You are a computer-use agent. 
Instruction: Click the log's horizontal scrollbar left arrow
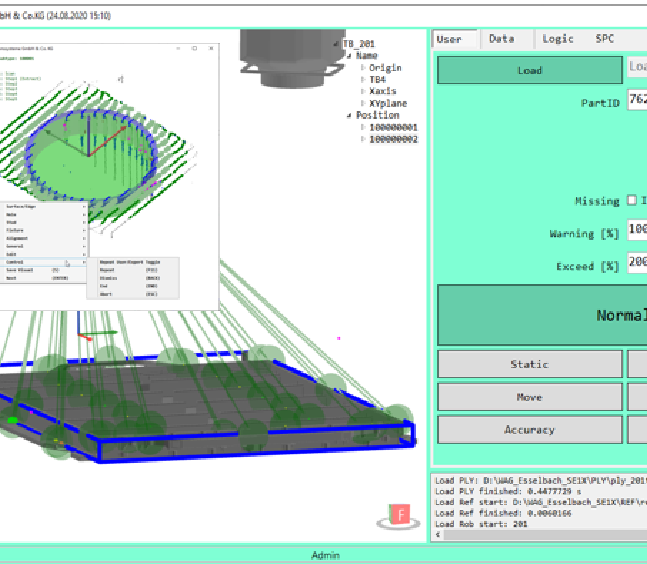pos(438,534)
